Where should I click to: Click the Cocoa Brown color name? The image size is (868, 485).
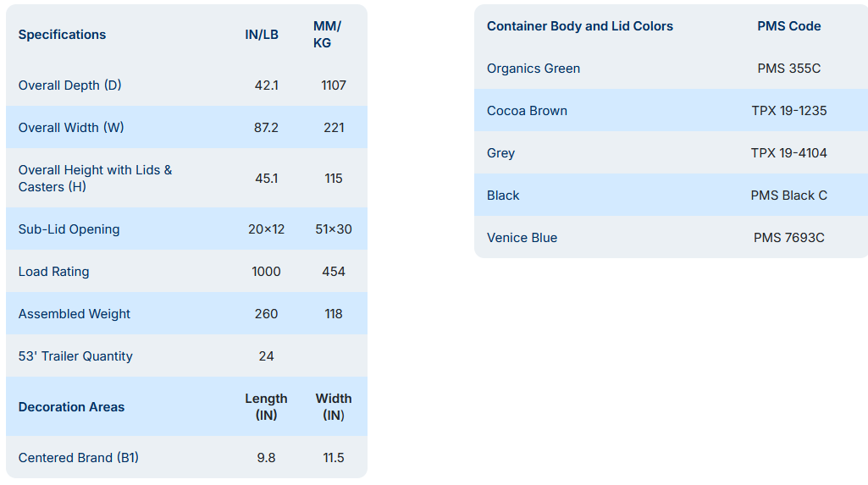(x=527, y=111)
